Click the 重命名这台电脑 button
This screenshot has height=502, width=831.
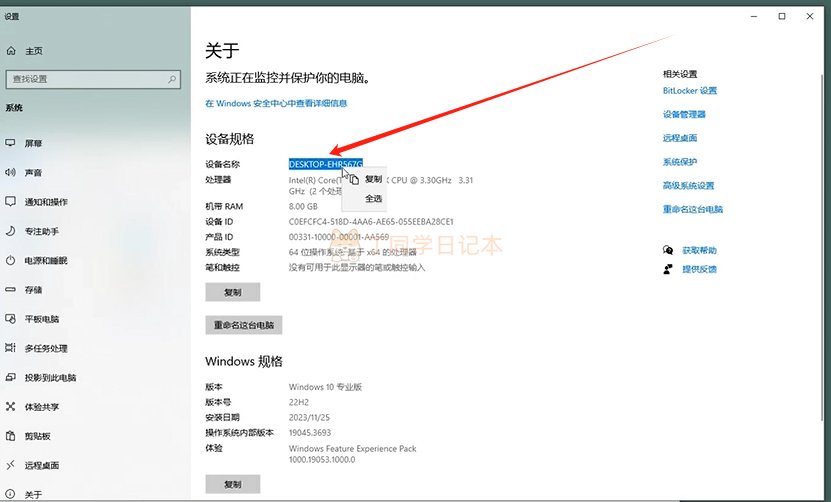(244, 325)
